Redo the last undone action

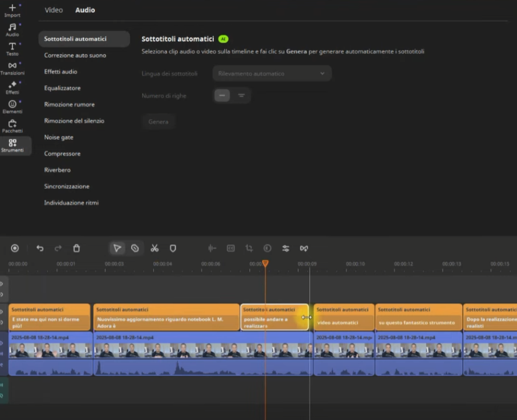(x=58, y=248)
